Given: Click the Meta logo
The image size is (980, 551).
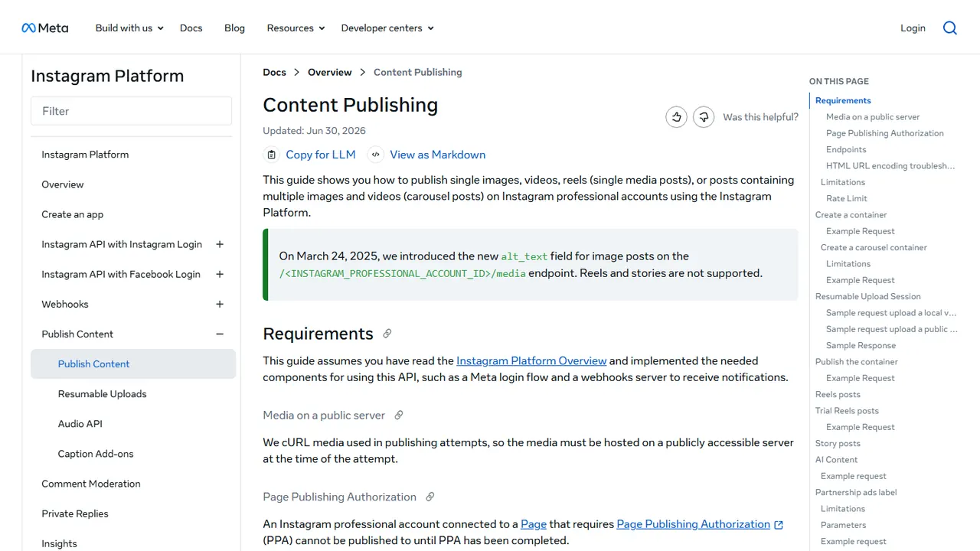Looking at the screenshot, I should 45,28.
